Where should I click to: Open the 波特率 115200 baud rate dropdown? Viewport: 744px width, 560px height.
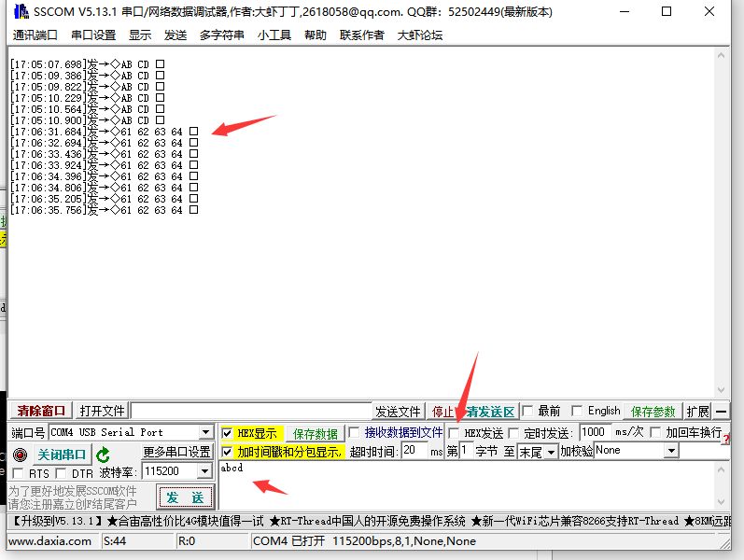point(204,472)
